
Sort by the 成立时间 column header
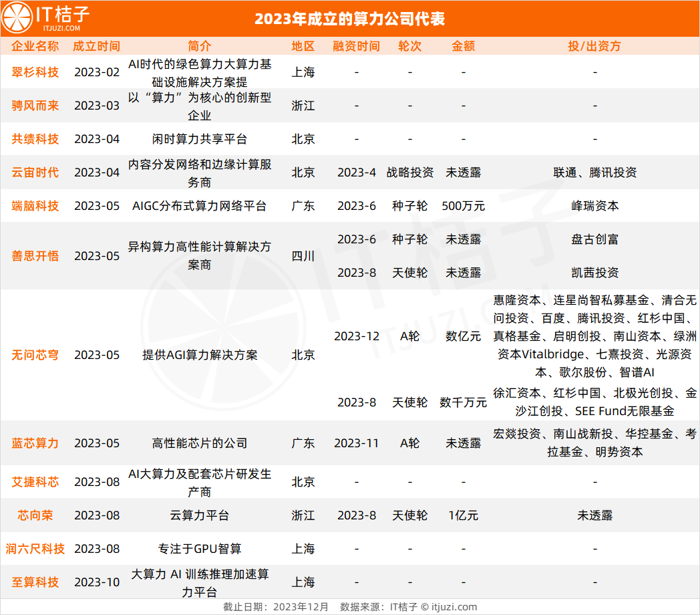96,46
